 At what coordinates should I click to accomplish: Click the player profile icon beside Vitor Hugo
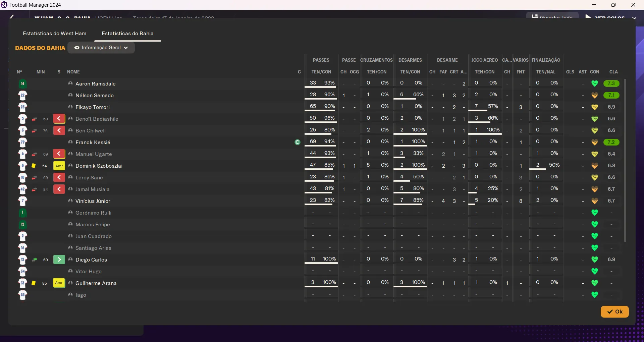(70, 271)
